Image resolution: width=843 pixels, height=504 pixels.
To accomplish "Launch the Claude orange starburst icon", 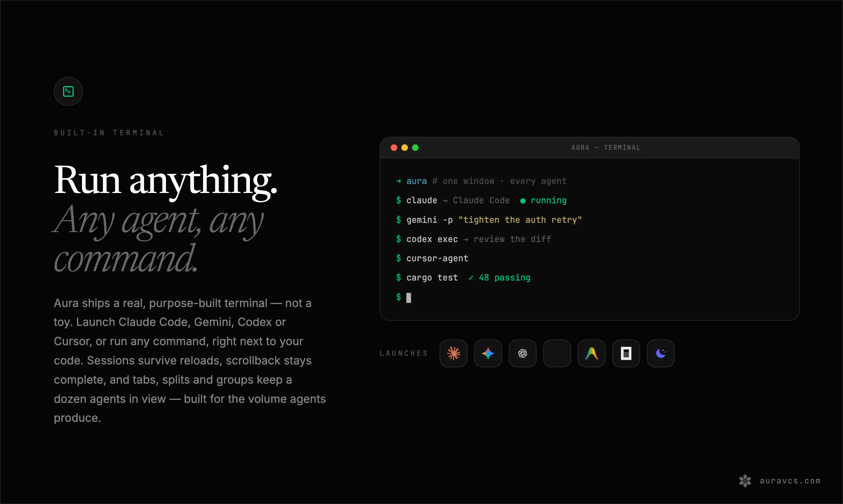I will [x=453, y=353].
